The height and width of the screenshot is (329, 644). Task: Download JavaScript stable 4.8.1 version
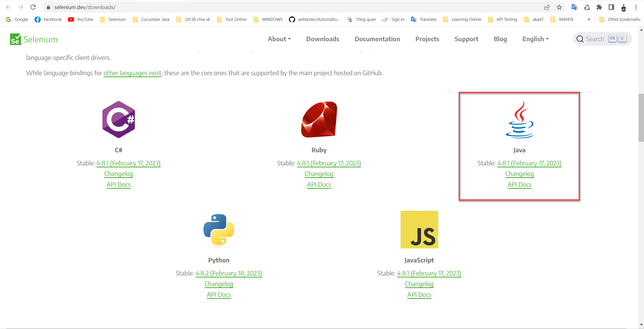click(x=429, y=273)
